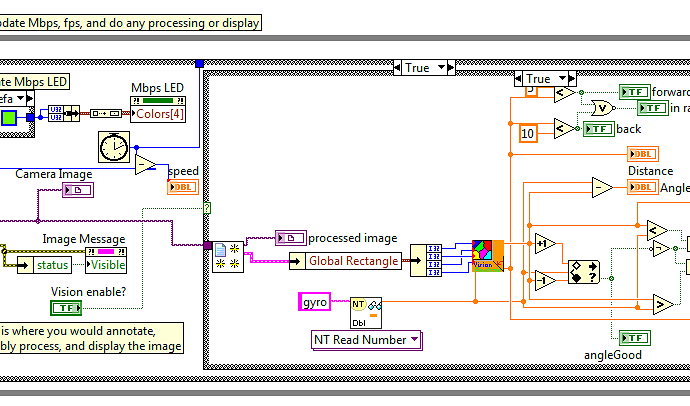The height and width of the screenshot is (406, 690).
Task: Click the green color box constant
Action: tap(9, 118)
